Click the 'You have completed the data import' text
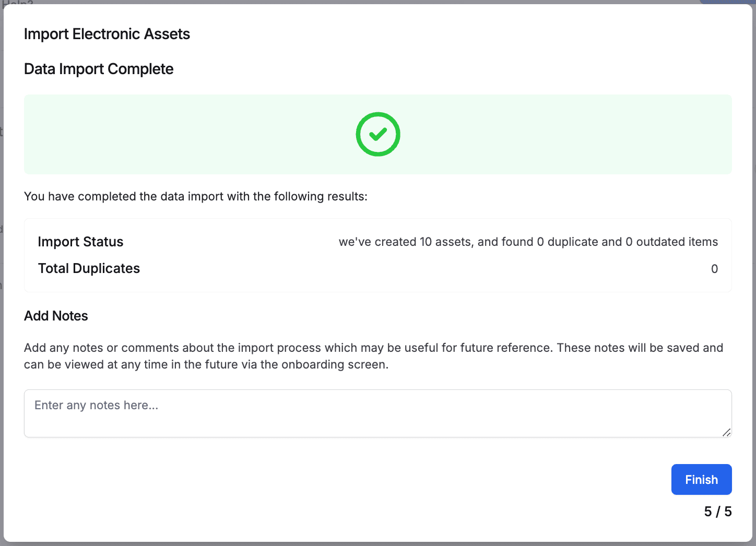This screenshot has height=546, width=756. pos(196,196)
